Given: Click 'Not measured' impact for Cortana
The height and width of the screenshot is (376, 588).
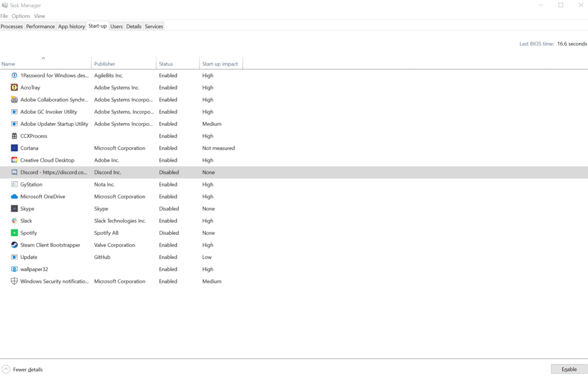Looking at the screenshot, I should click(218, 148).
